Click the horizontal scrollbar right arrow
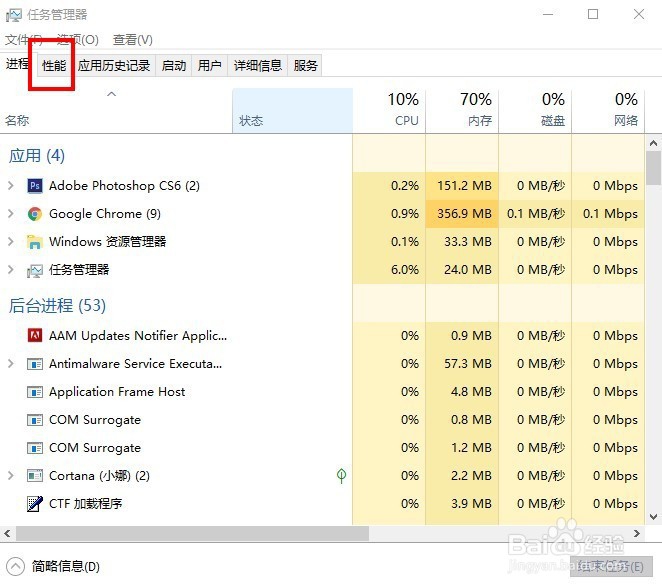This screenshot has width=662, height=588. 637,534
